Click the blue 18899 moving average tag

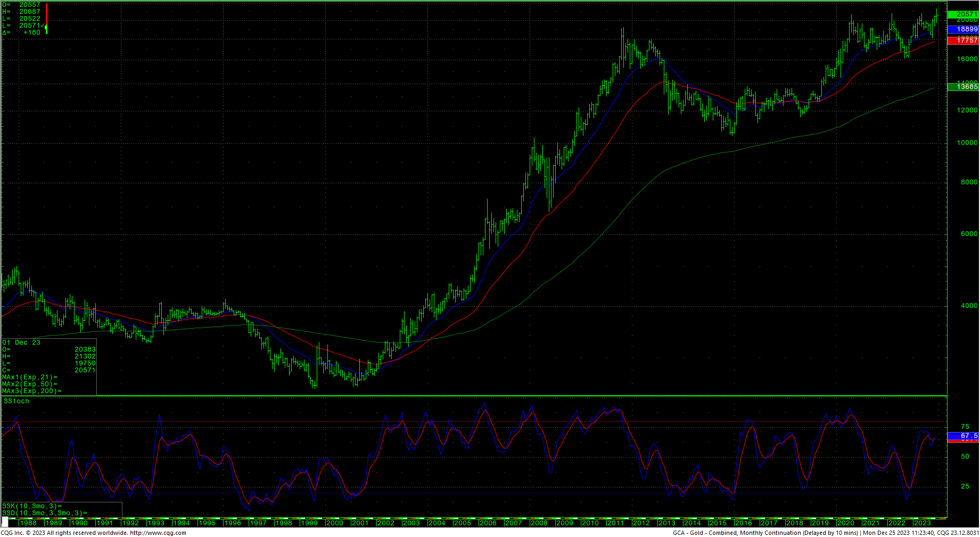coord(966,29)
